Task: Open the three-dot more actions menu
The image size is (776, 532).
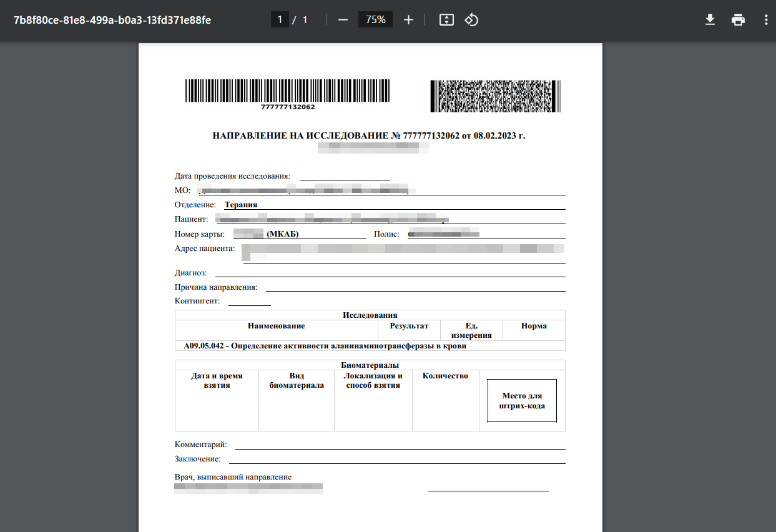Action: pos(766,20)
